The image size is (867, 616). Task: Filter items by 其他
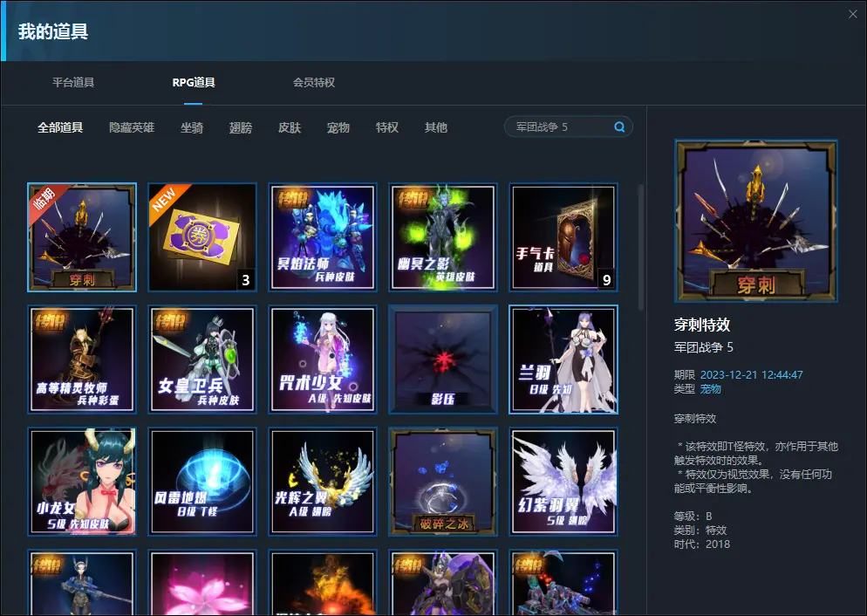[x=436, y=127]
